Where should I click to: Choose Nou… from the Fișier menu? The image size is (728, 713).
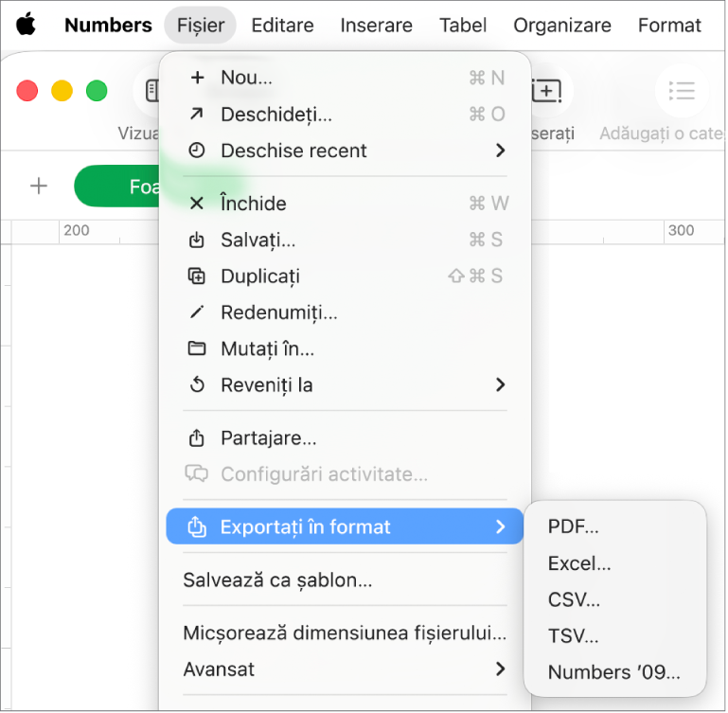tap(345, 78)
